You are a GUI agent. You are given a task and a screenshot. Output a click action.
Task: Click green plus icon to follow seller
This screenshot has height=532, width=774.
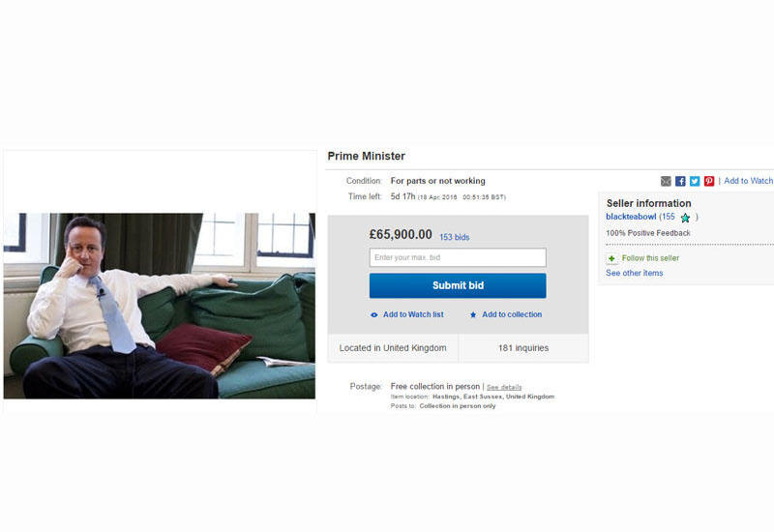611,258
